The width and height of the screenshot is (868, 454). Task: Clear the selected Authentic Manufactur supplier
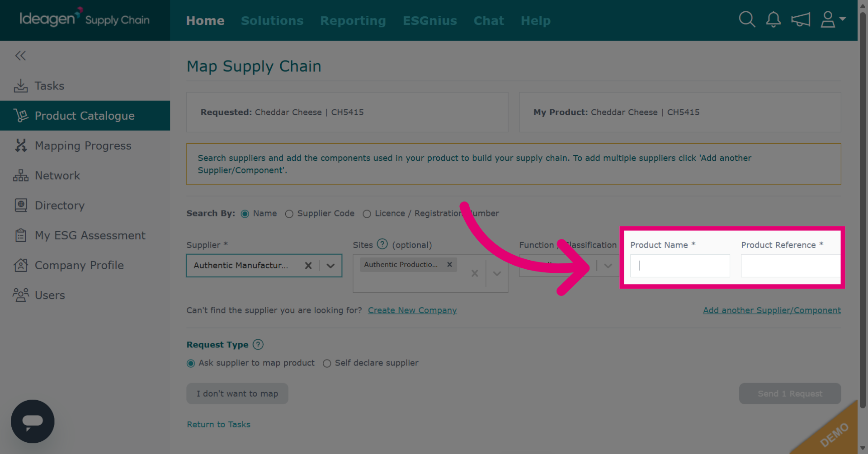pyautogui.click(x=308, y=266)
